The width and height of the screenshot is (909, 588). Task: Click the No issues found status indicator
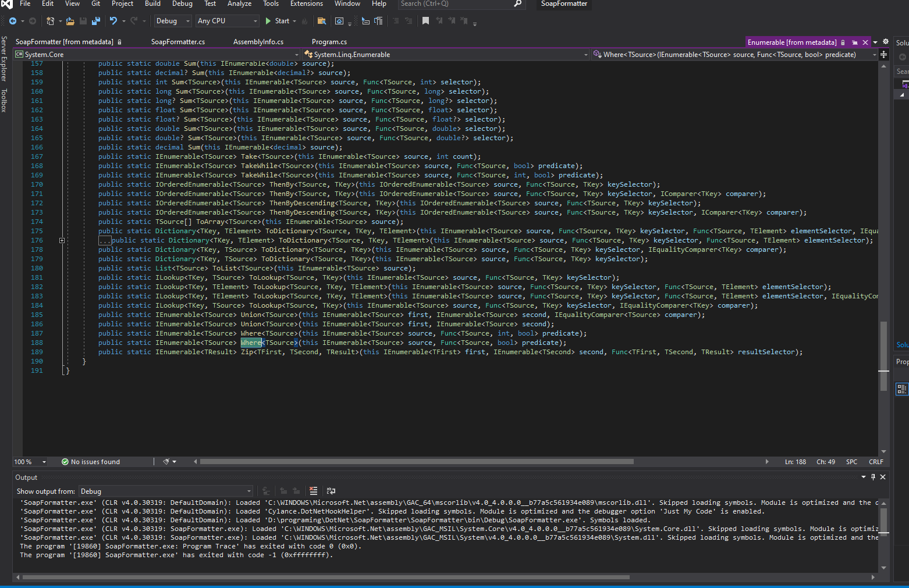pos(91,462)
